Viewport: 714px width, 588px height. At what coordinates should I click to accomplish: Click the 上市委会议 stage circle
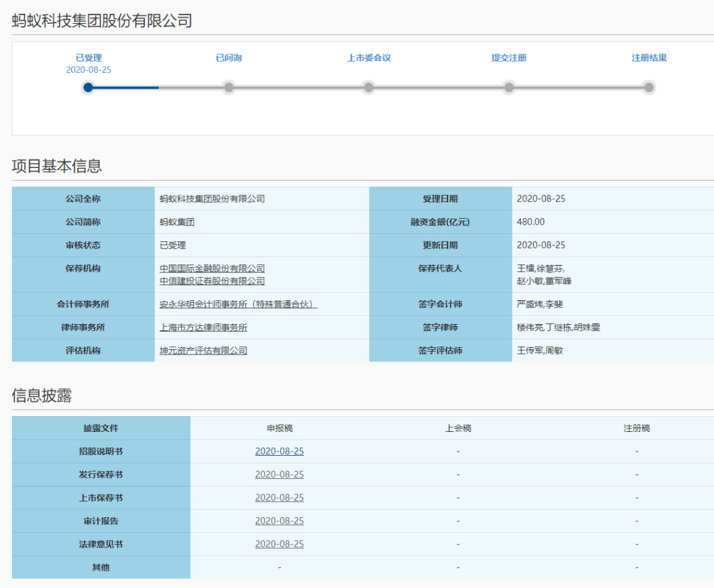[369, 87]
